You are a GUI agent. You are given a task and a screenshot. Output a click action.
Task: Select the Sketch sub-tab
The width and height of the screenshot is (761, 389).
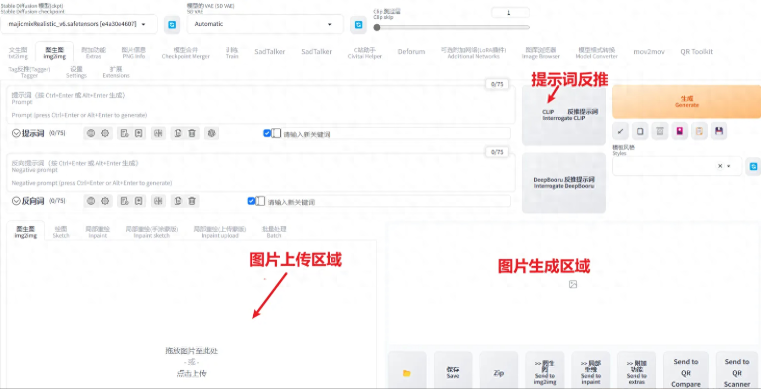pyautogui.click(x=61, y=232)
